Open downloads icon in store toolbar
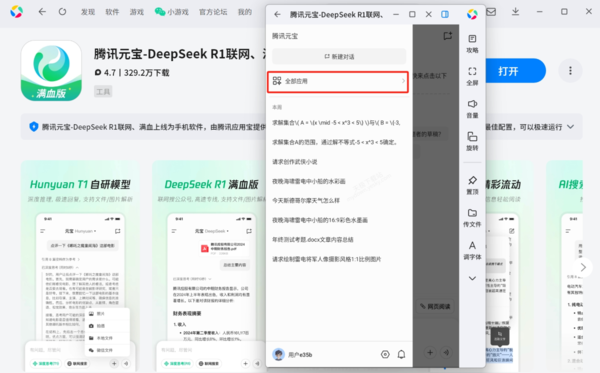 tap(515, 12)
